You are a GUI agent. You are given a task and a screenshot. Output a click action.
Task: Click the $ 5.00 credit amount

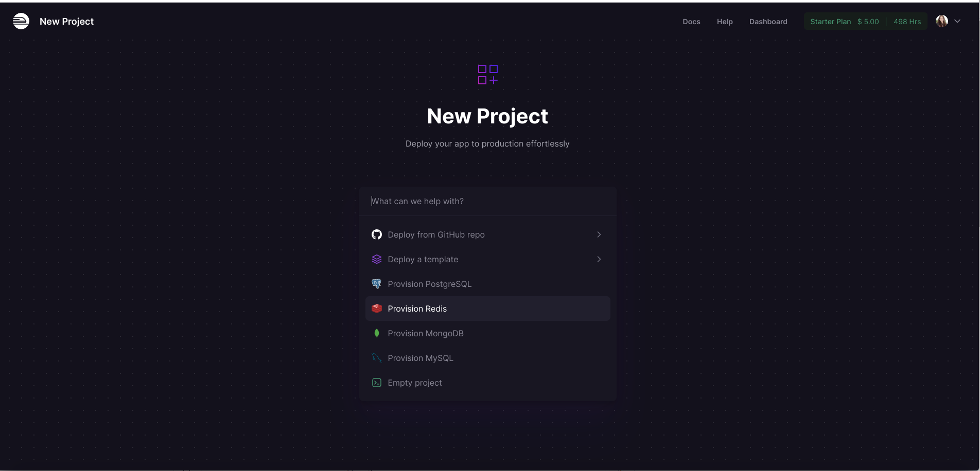868,22
